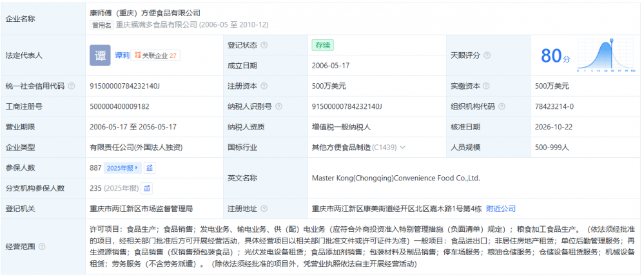Click the 80分 score value
Image resolution: width=644 pixels, height=277 pixels.
555,55
